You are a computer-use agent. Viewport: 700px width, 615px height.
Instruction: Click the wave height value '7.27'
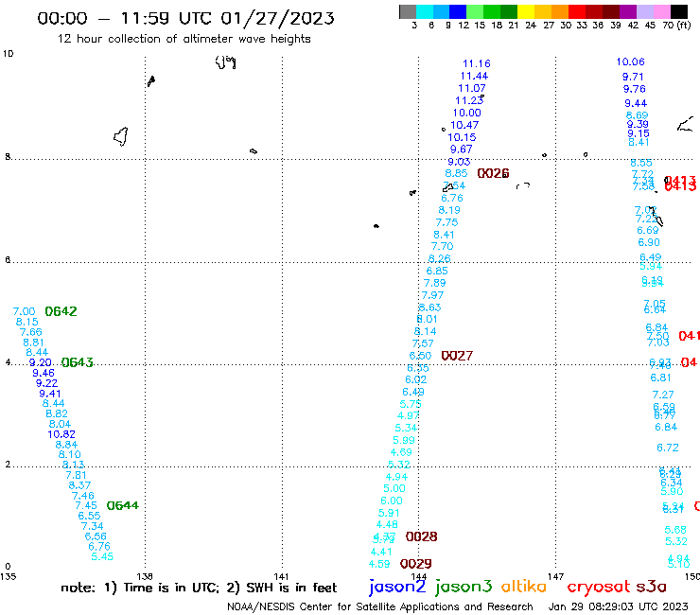663,395
